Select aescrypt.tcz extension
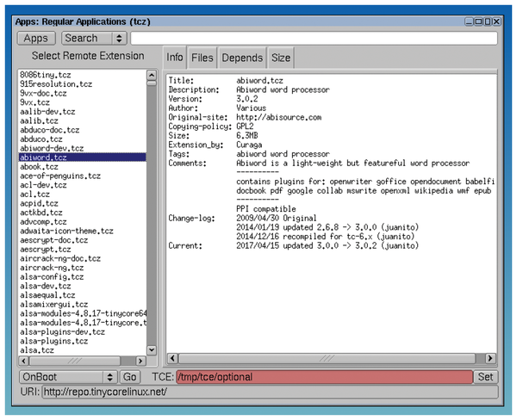This screenshot has height=420, width=517. (82, 250)
